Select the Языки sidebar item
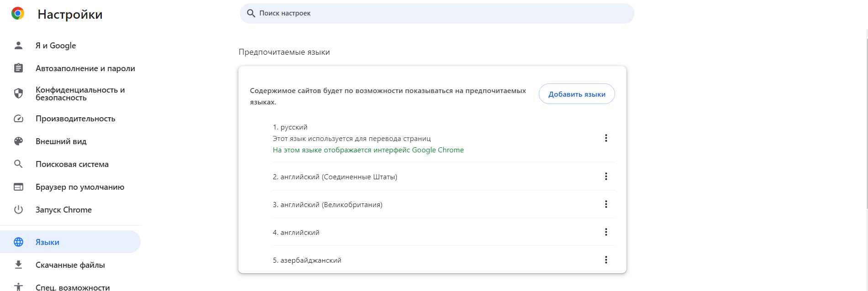868x291 pixels. [x=70, y=242]
